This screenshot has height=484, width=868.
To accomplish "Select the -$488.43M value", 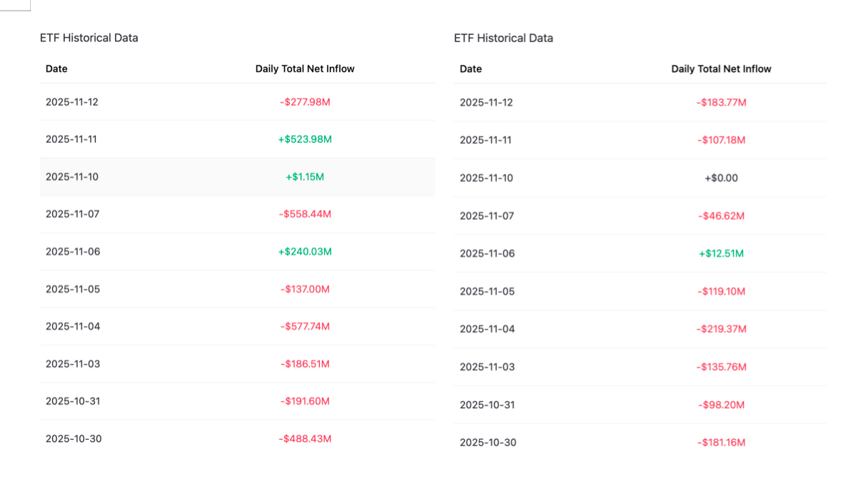I will tap(305, 438).
